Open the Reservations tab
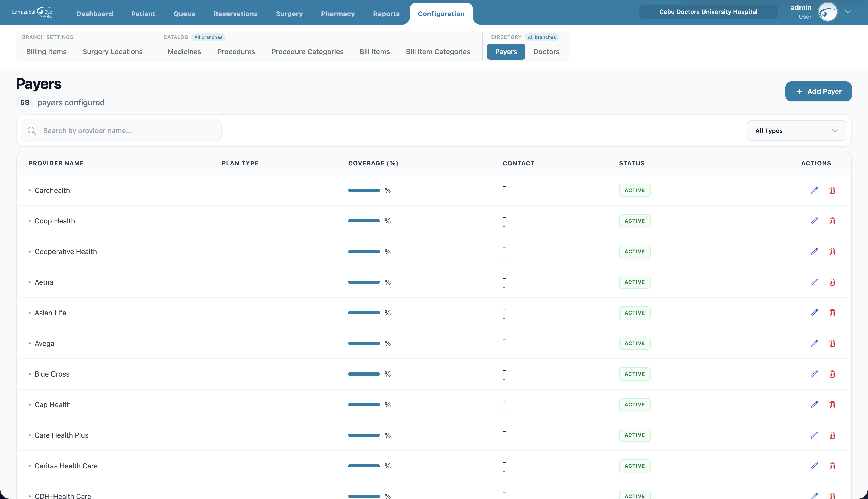The height and width of the screenshot is (499, 868). (x=236, y=14)
